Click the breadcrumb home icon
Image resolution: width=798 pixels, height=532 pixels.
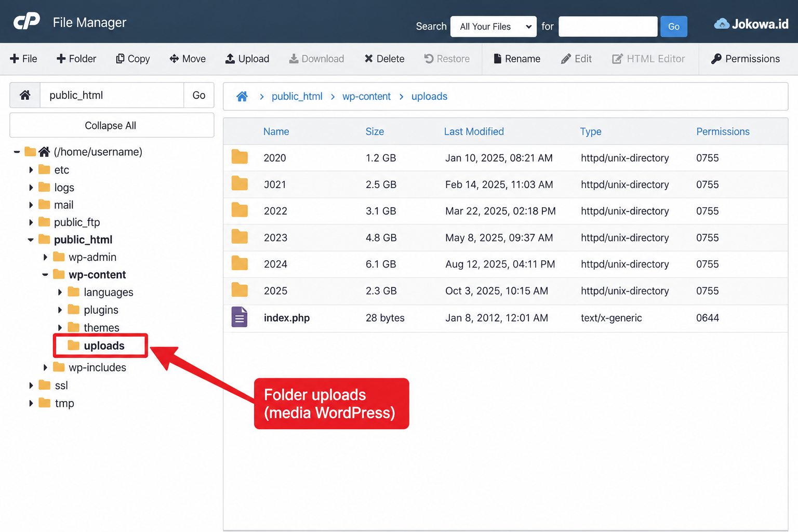(242, 96)
